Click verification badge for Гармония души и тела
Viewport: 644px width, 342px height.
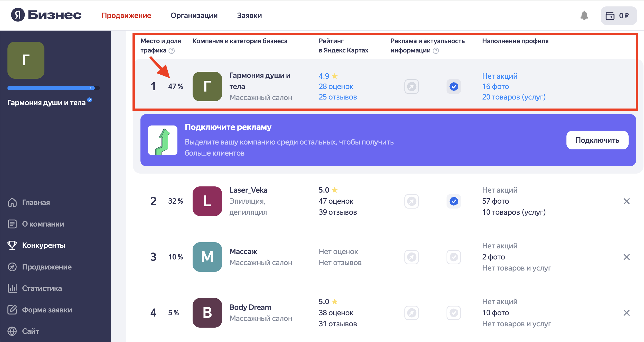coord(453,87)
